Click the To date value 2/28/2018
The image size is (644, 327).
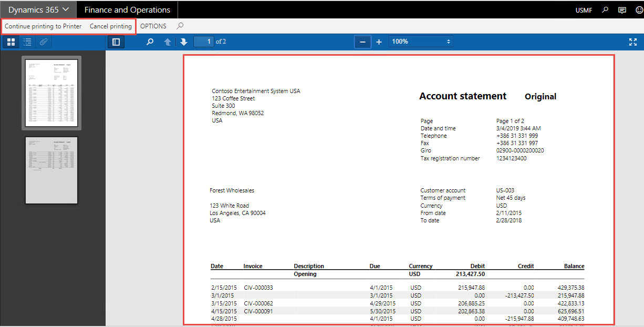(509, 220)
